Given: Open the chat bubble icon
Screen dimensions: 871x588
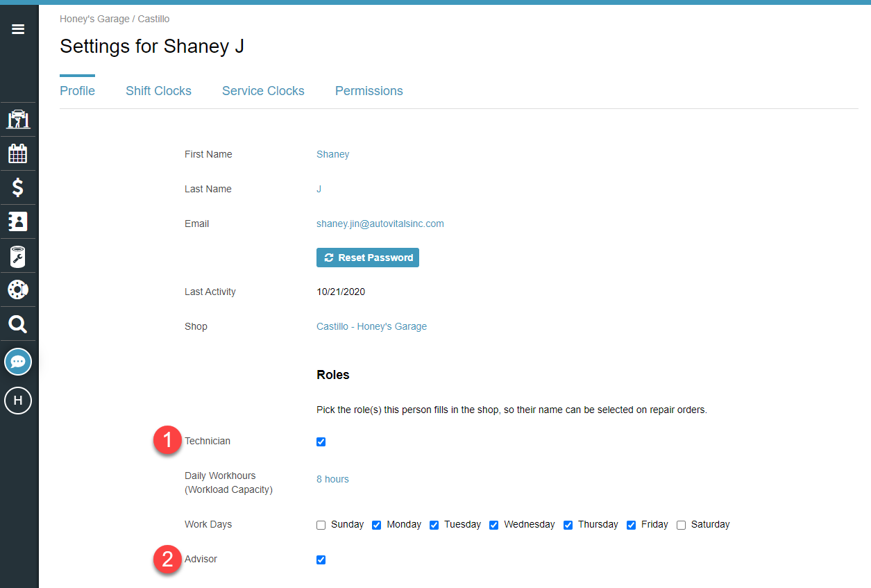Looking at the screenshot, I should click(x=18, y=362).
